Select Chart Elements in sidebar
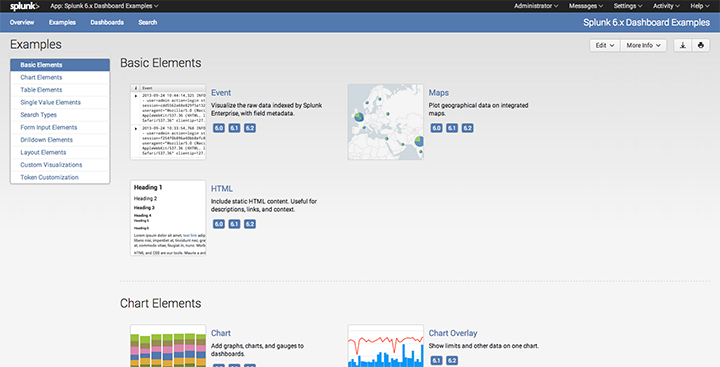 [60, 77]
